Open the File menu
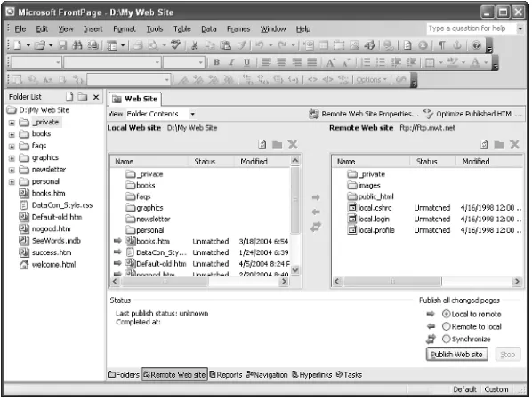 20,29
